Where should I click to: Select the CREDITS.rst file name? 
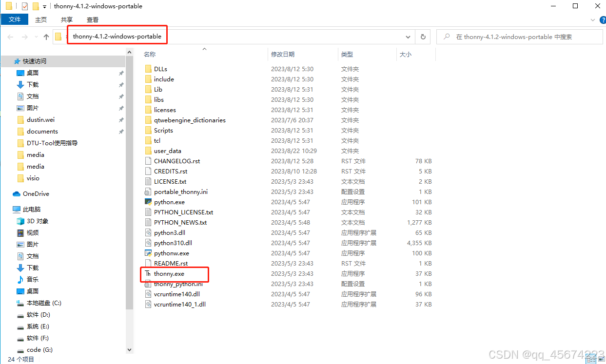click(171, 171)
